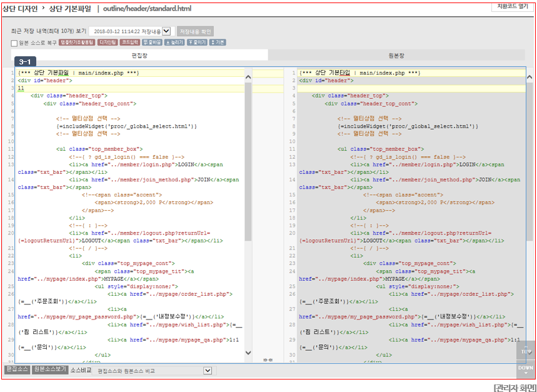The image size is (537, 392).
Task: Select the 편집소스 button
Action: point(17,369)
